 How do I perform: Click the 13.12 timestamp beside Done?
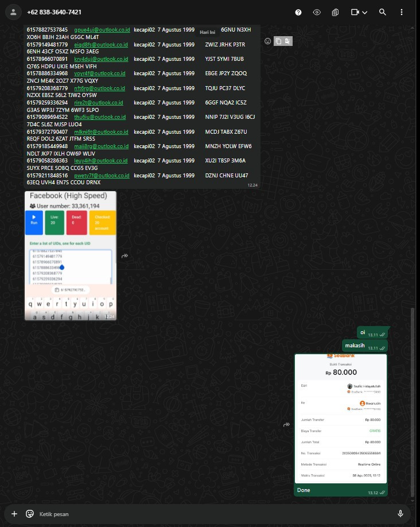coord(372,493)
